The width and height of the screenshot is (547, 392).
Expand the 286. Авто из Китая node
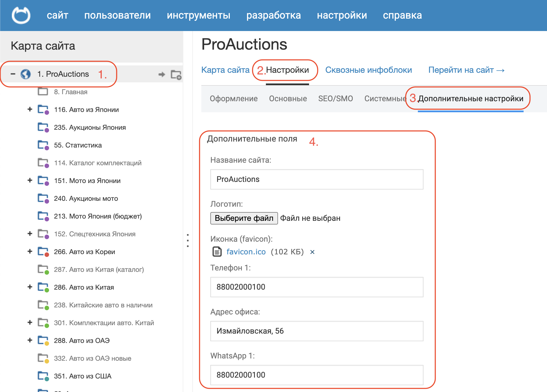click(30, 287)
